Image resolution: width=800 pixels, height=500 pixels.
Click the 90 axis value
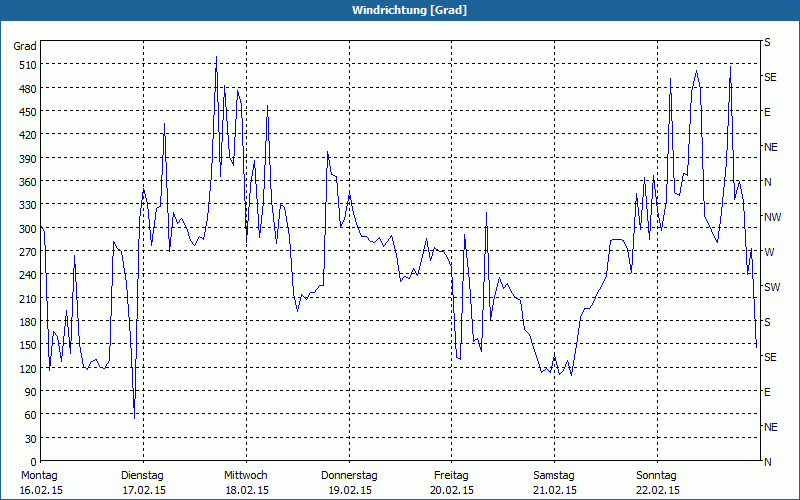[x=31, y=392]
